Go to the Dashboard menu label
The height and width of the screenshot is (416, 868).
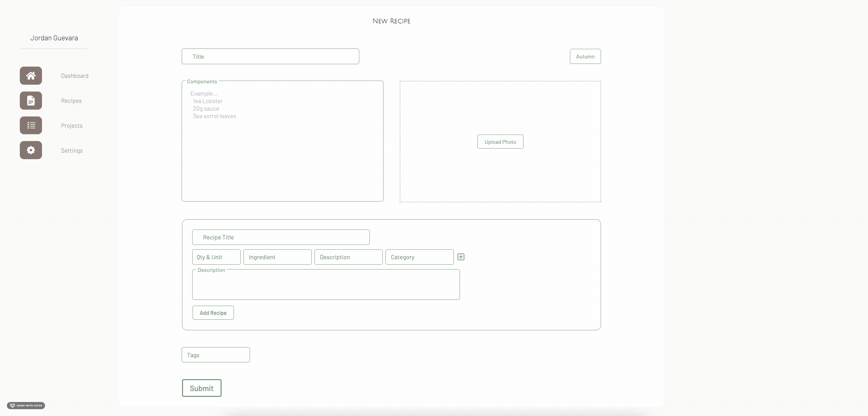point(74,76)
